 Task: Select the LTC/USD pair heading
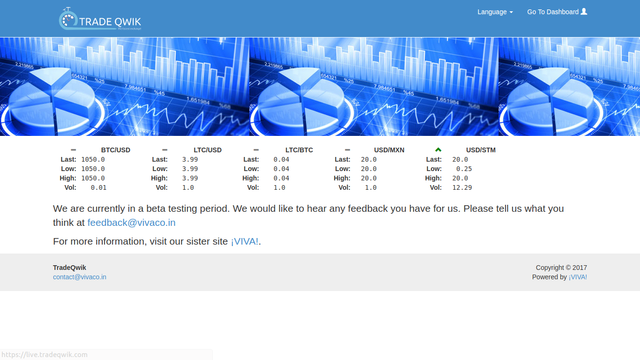tap(207, 150)
